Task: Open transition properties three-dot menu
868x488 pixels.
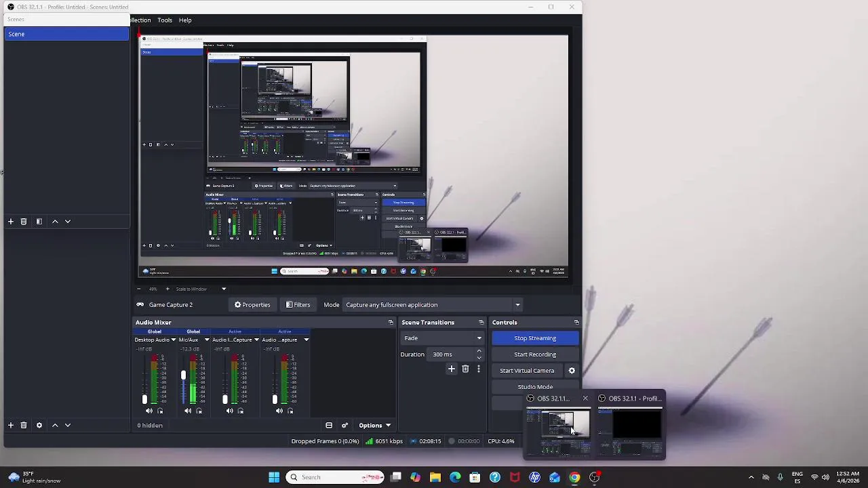Action: click(x=479, y=369)
